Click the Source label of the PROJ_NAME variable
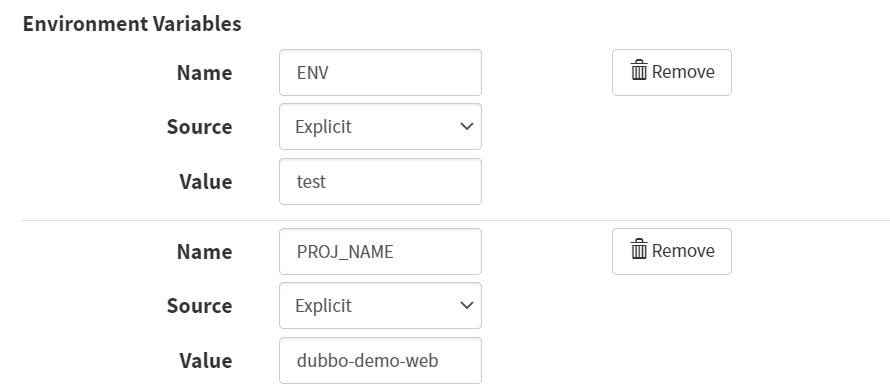This screenshot has width=890, height=386. pos(199,305)
